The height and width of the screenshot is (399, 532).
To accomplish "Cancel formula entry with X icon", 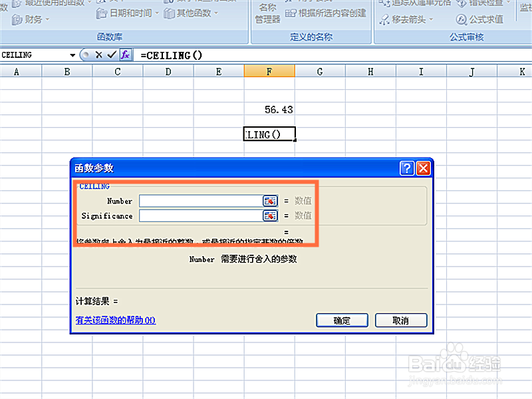I will 98,55.
